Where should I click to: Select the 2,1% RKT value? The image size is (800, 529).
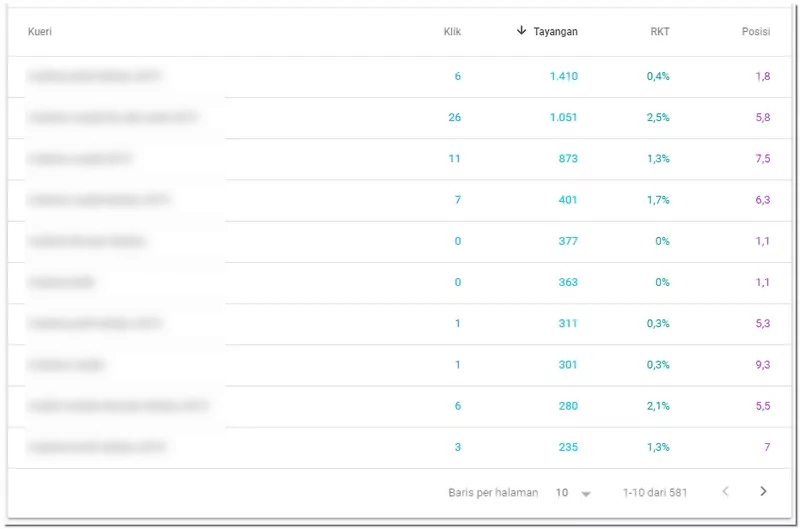[x=658, y=406]
